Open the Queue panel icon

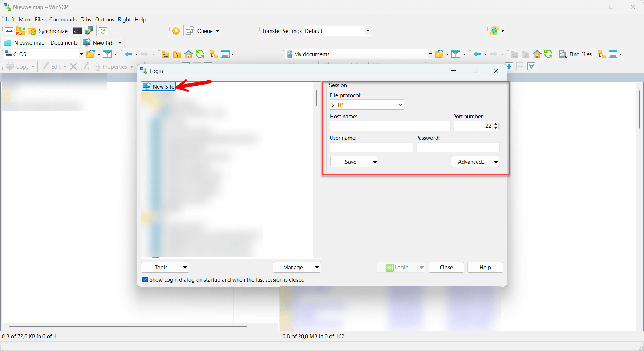coord(190,31)
